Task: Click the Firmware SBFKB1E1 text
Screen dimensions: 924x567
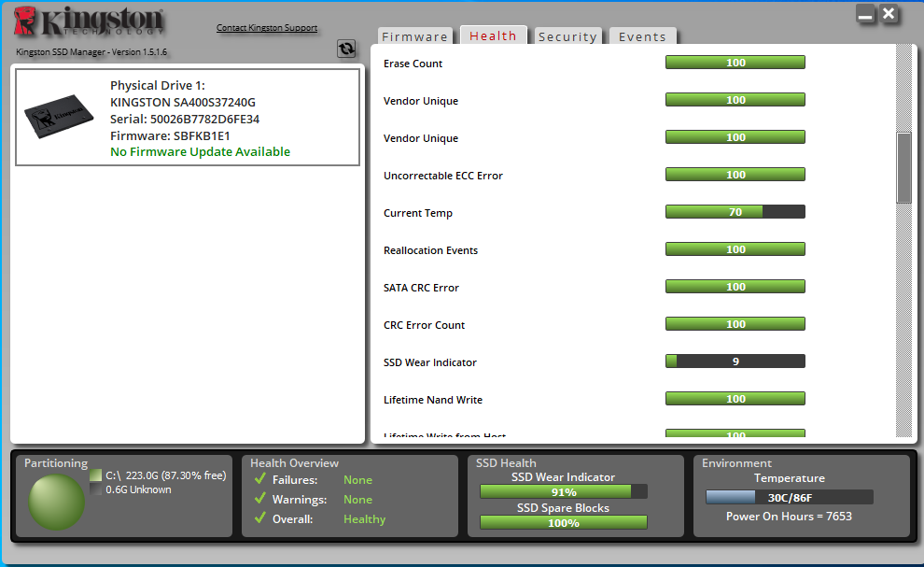Action: [170, 135]
